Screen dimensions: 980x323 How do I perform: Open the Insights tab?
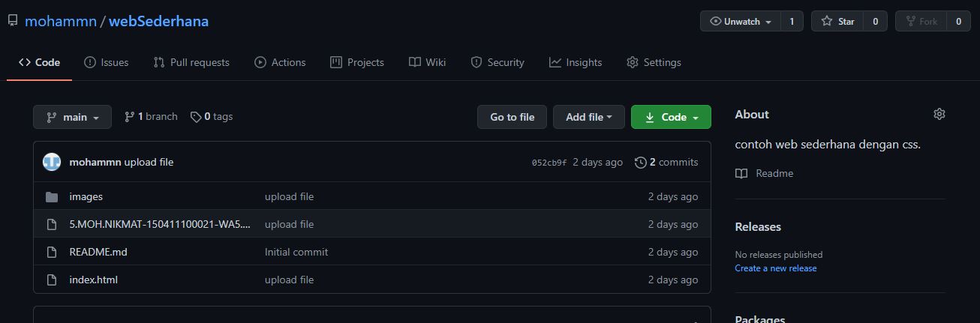point(576,62)
